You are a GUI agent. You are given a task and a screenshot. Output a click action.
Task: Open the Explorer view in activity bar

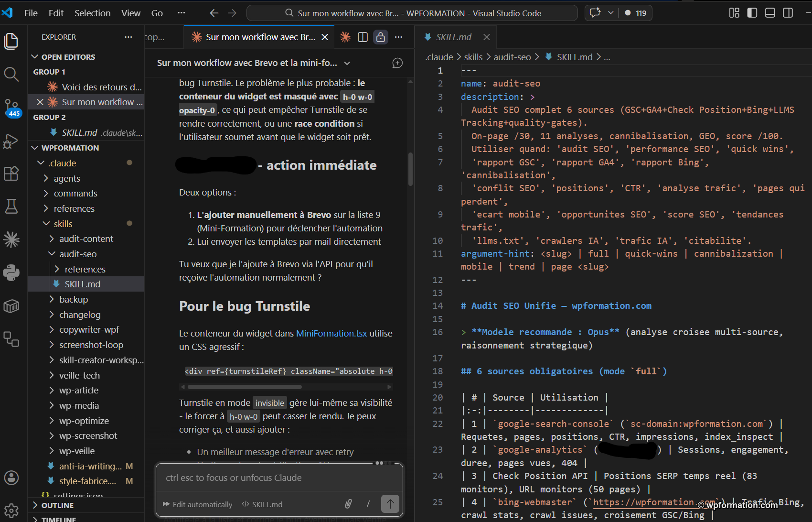click(x=11, y=41)
